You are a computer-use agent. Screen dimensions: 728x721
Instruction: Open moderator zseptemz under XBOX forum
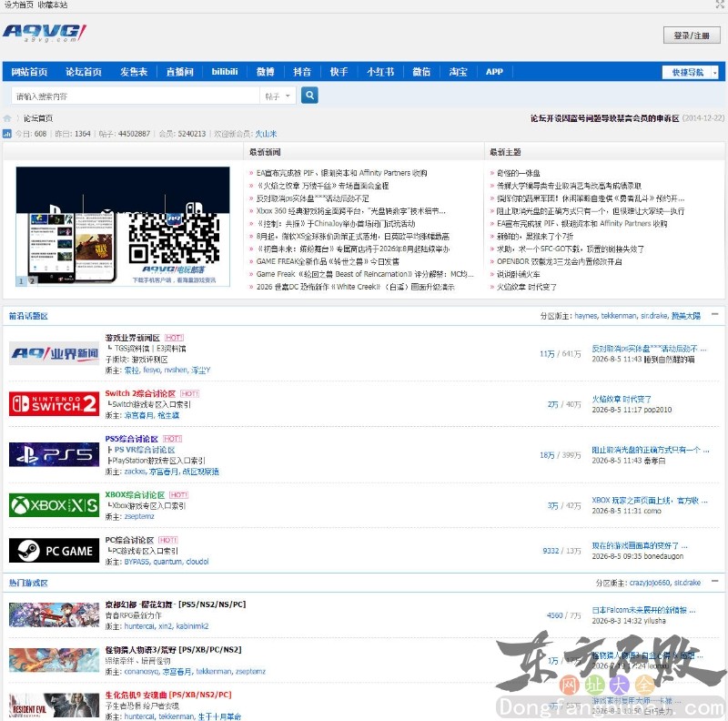point(139,516)
